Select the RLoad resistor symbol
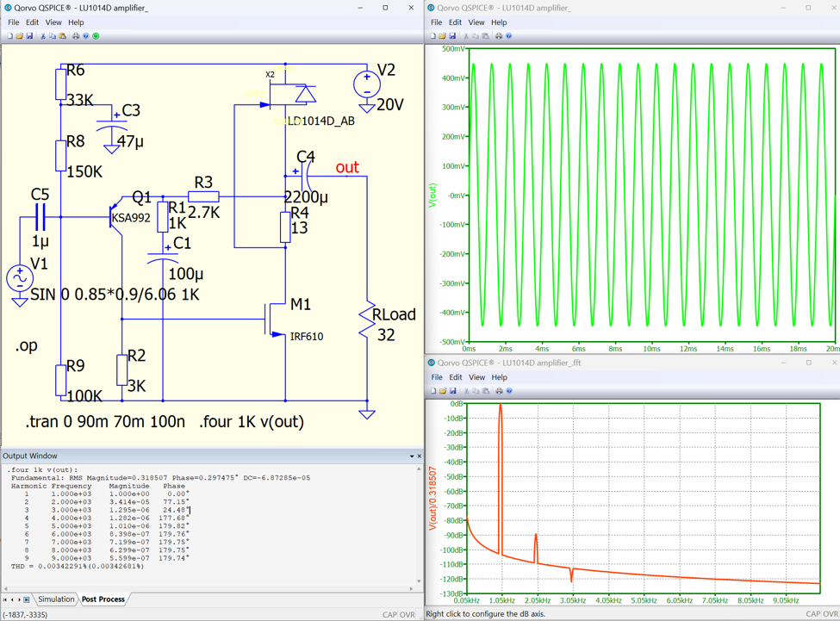 click(x=368, y=320)
